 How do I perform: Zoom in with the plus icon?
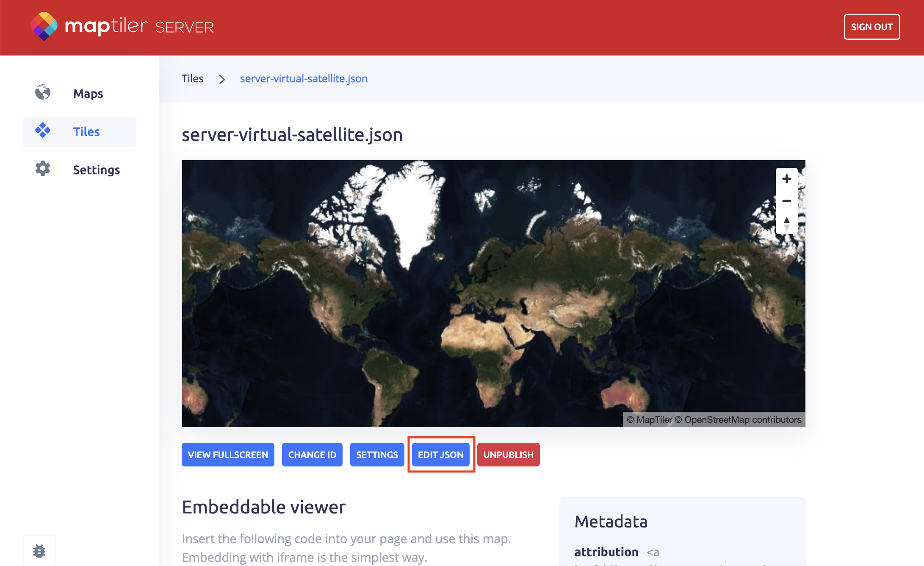point(786,179)
